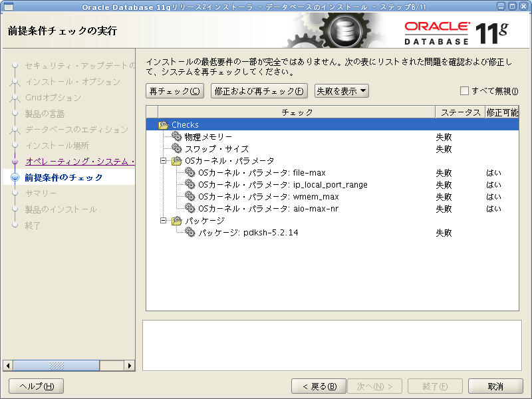The height and width of the screenshot is (399, 532).
Task: Click the sidebar scrollbar's right arrow
Action: (x=129, y=366)
